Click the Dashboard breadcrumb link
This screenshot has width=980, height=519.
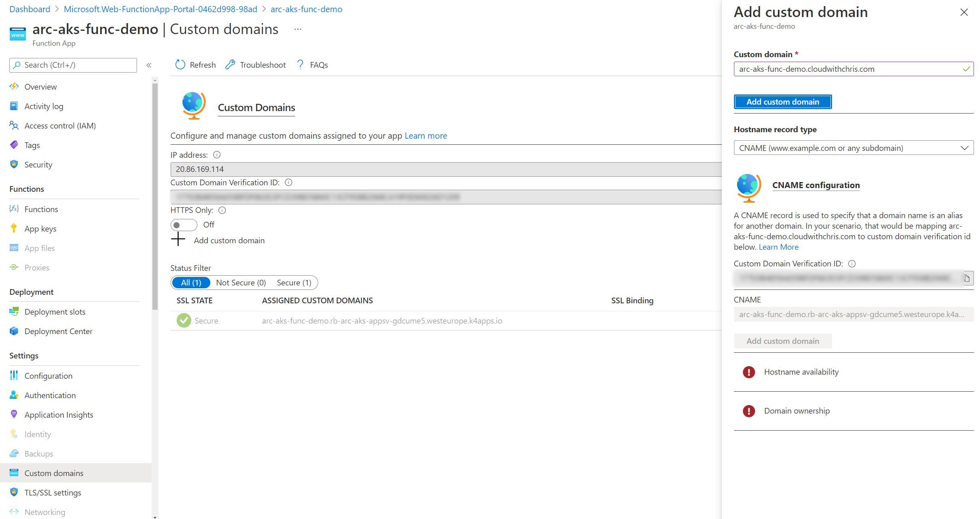(30, 9)
